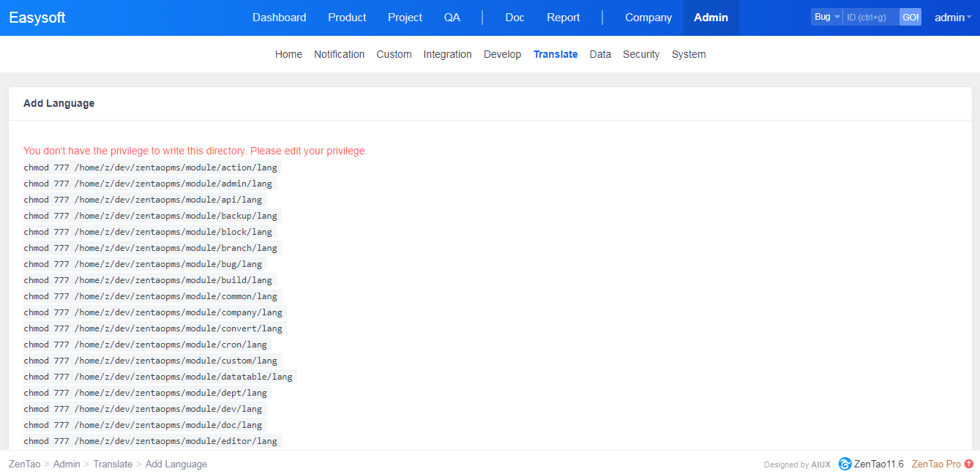
Task: Expand the admin user menu
Action: (x=952, y=18)
